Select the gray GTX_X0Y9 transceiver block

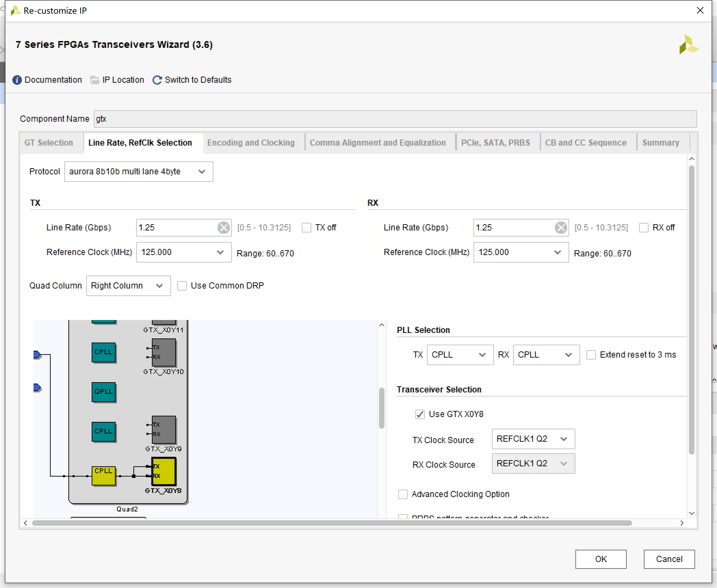(164, 430)
